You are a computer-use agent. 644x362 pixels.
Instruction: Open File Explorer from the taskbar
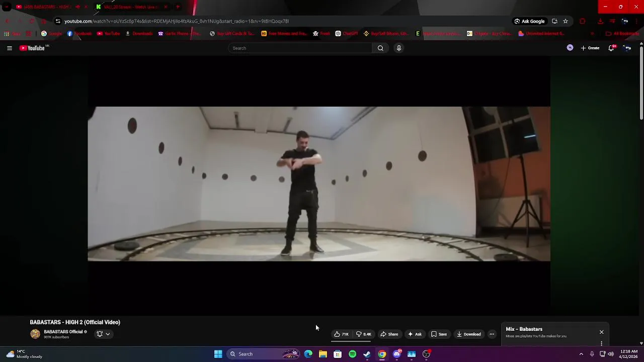(x=323, y=354)
